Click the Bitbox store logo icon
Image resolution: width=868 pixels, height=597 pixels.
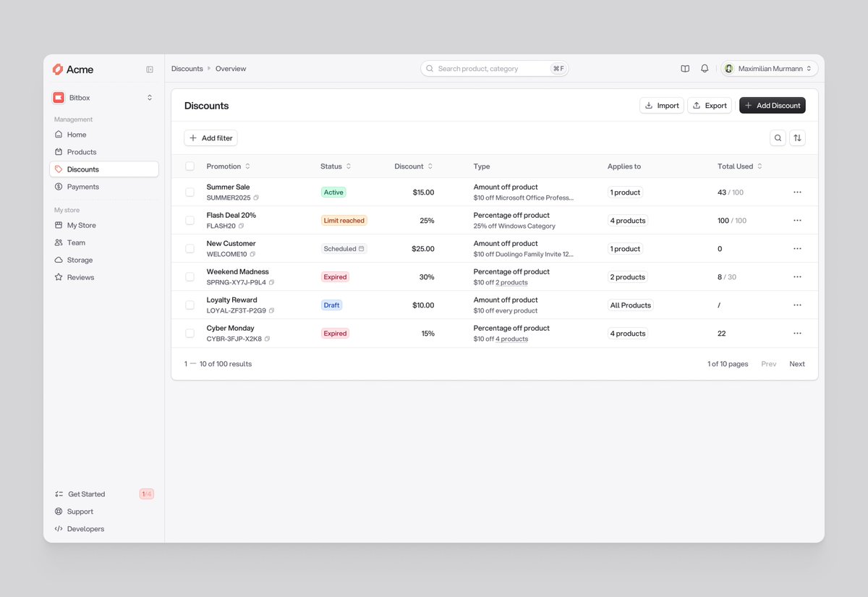click(x=59, y=98)
